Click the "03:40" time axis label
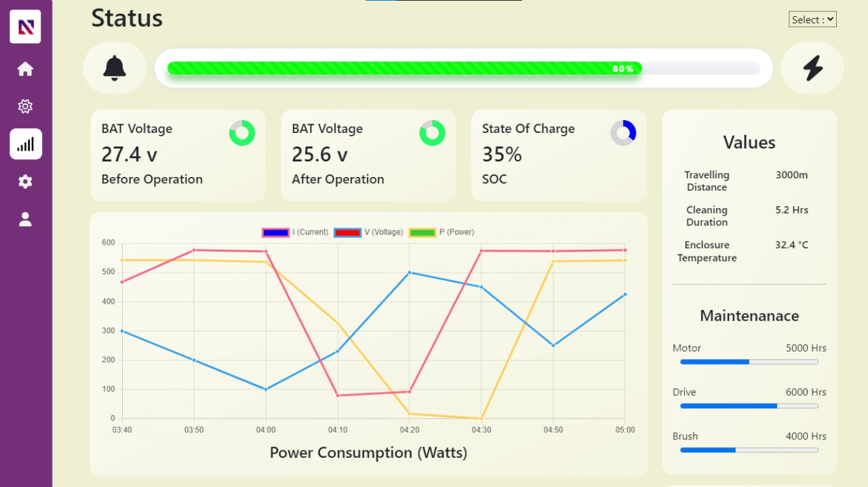 pyautogui.click(x=122, y=430)
